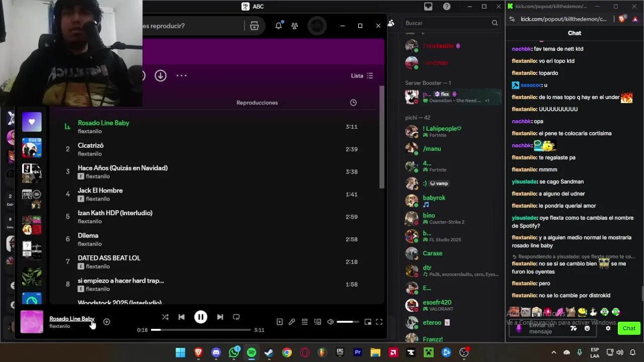644x362 pixels.
Task: Open site settings icon in Kick address bar
Action: tap(512, 19)
